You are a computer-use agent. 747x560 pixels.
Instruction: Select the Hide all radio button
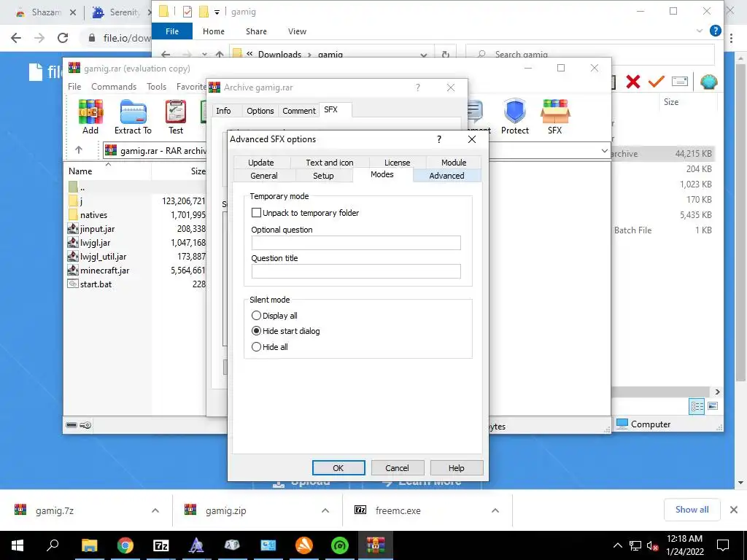(x=256, y=347)
